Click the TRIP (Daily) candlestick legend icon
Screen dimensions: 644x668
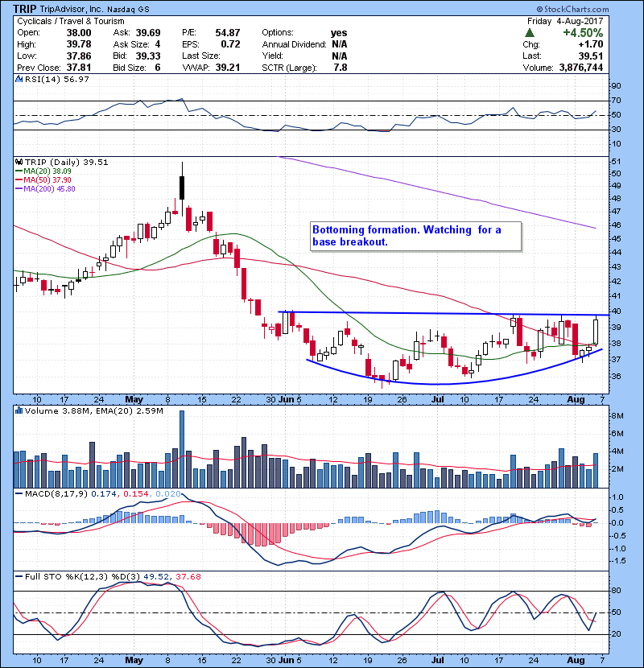coord(19,162)
